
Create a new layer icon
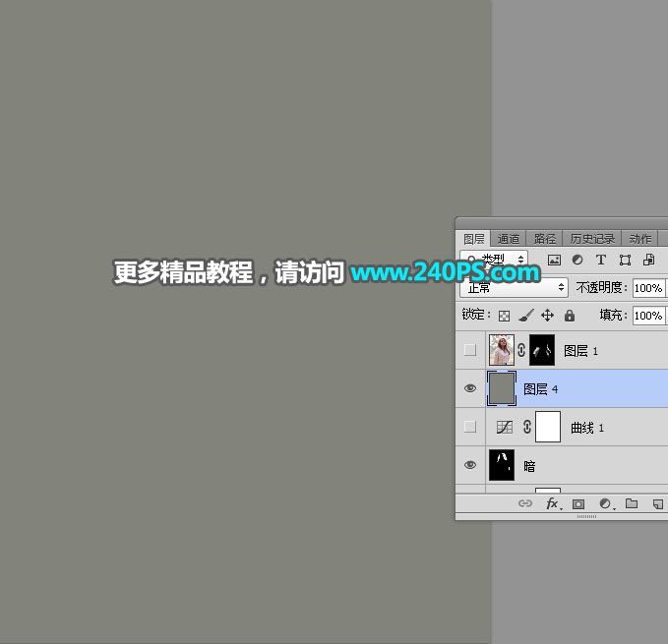tap(657, 504)
